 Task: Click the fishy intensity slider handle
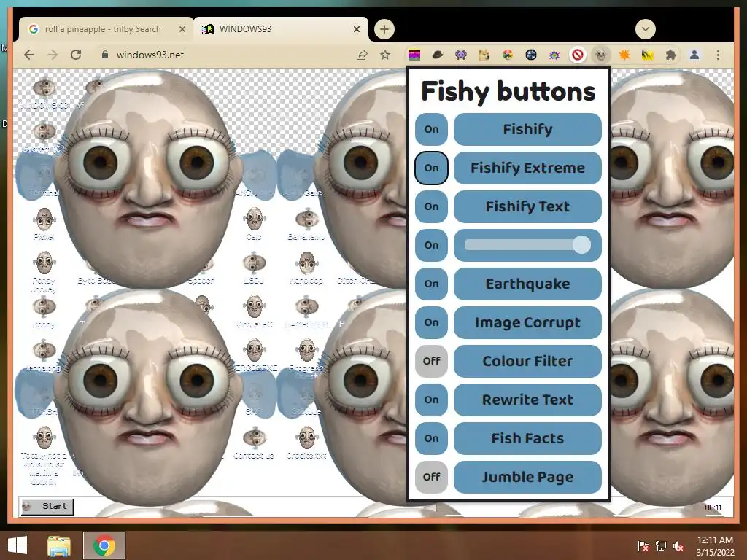pos(581,245)
